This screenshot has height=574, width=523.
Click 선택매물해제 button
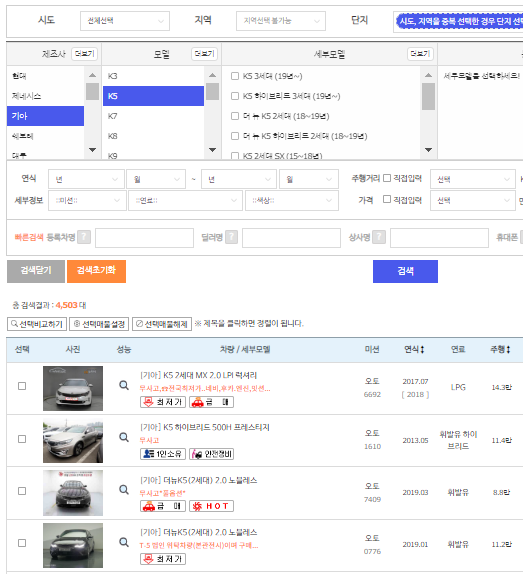[x=162, y=324]
